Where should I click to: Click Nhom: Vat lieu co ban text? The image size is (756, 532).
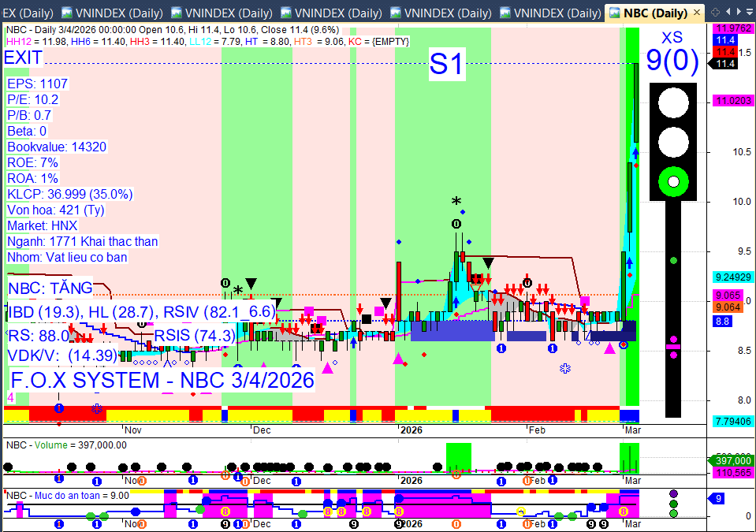pos(67,257)
